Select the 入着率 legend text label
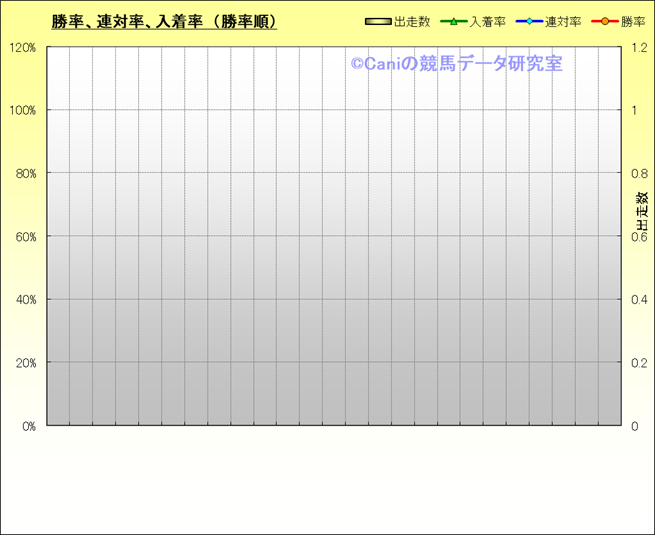The height and width of the screenshot is (535, 655). click(x=487, y=21)
